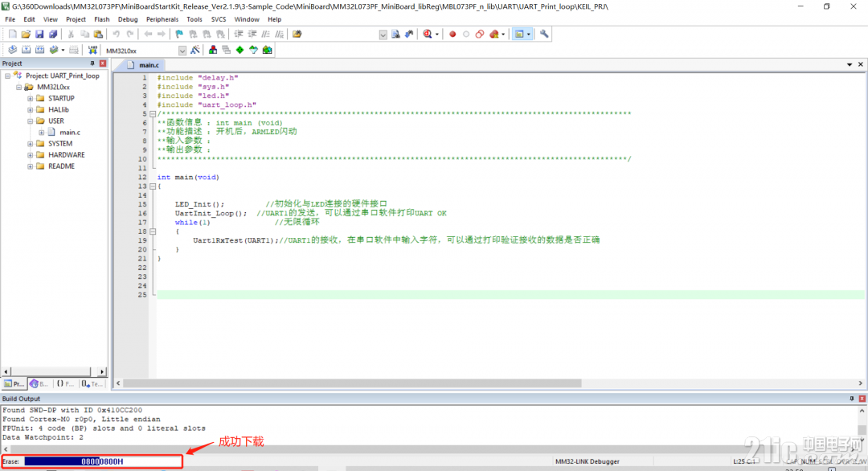
Task: Start or stop debug session
Action: pyautogui.click(x=427, y=35)
